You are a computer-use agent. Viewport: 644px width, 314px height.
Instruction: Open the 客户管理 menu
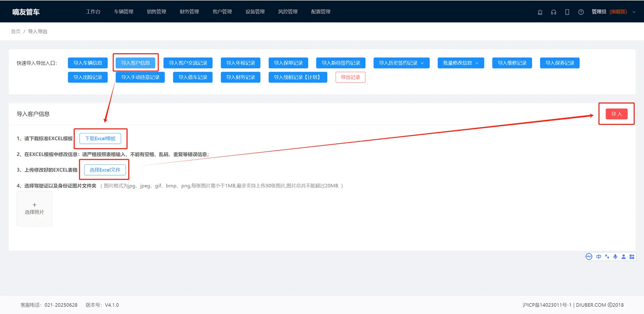click(222, 12)
